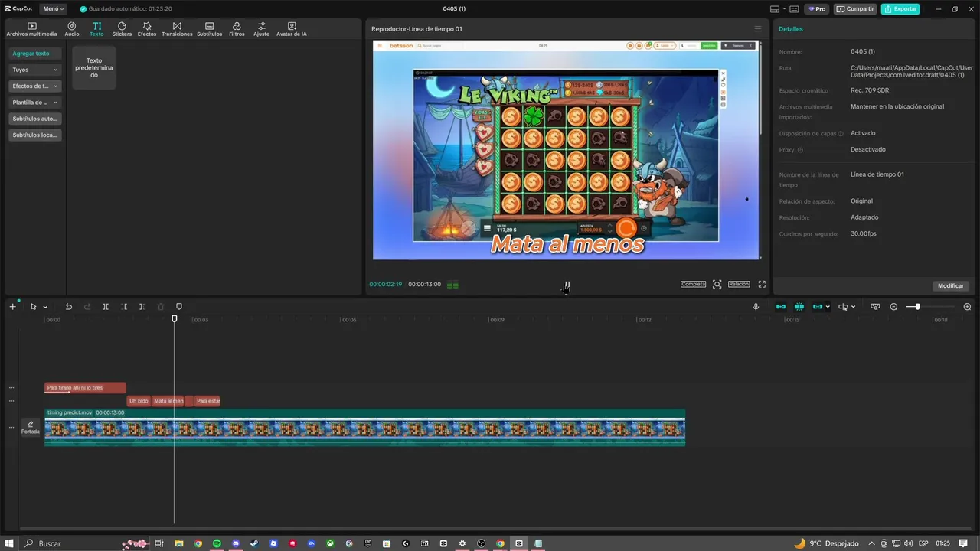The height and width of the screenshot is (551, 980).
Task: Switch to the Transiciones tab
Action: pyautogui.click(x=177, y=29)
